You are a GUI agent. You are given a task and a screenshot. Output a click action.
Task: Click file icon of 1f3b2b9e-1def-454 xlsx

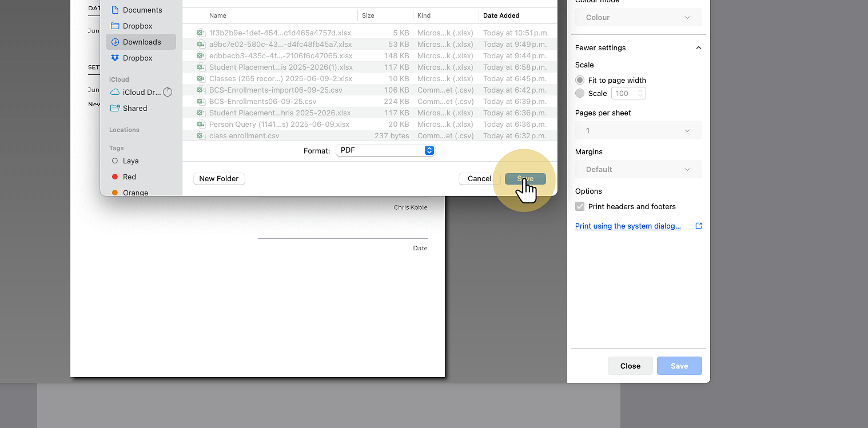coord(201,33)
